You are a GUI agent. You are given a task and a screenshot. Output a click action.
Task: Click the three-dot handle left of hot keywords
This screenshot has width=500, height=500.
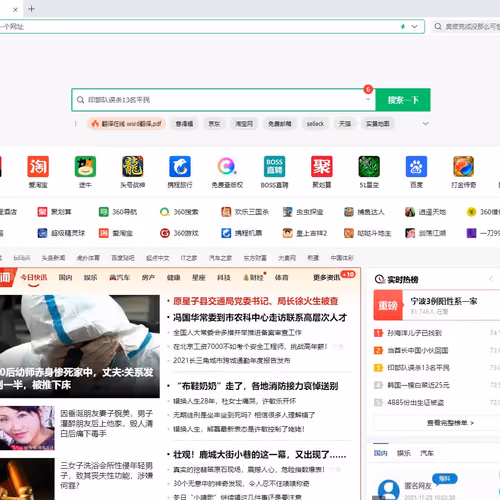(76, 124)
